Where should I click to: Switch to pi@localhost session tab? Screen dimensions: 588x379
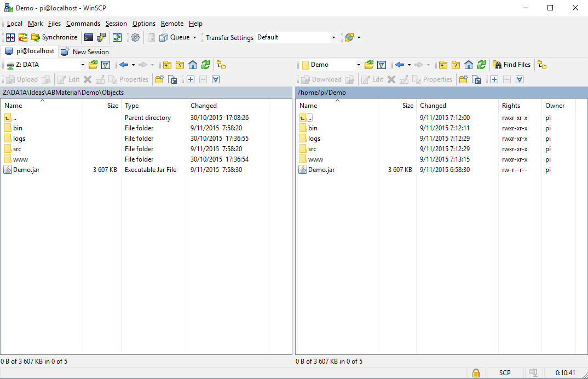[x=30, y=51]
